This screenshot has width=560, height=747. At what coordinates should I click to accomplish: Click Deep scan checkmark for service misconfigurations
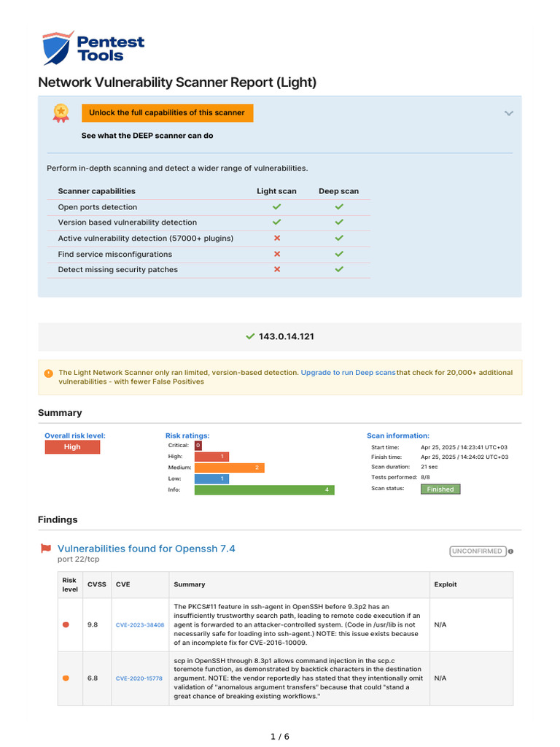point(339,254)
